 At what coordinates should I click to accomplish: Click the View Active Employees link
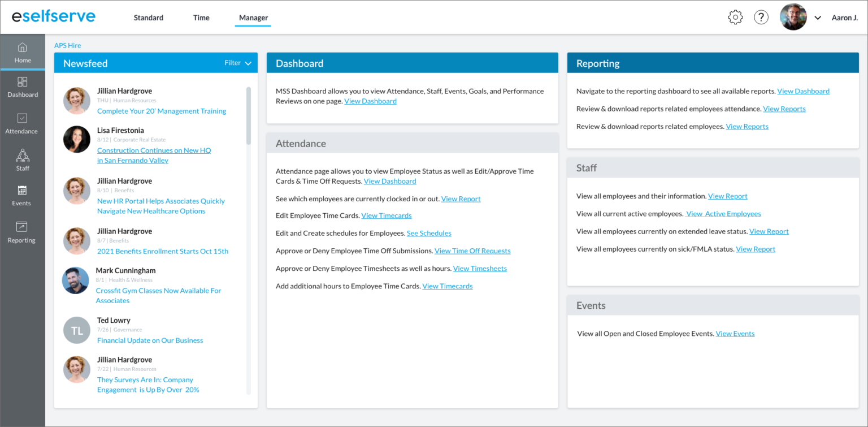pos(724,214)
